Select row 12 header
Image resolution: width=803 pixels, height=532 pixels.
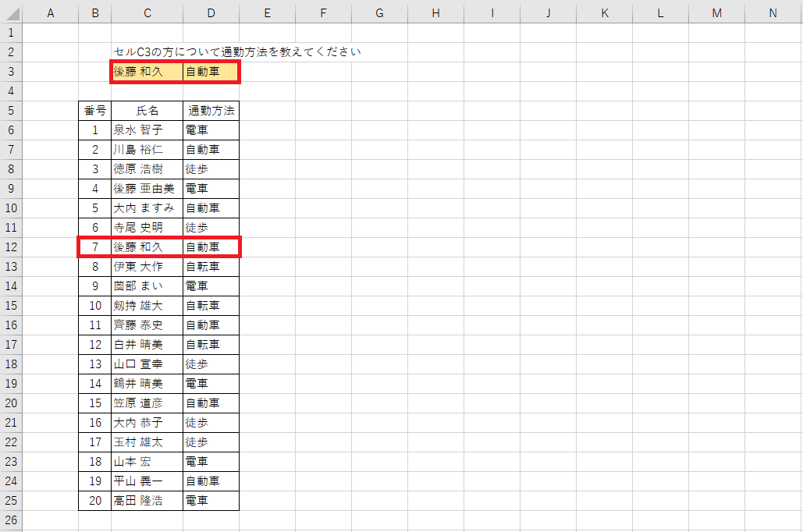tap(11, 247)
